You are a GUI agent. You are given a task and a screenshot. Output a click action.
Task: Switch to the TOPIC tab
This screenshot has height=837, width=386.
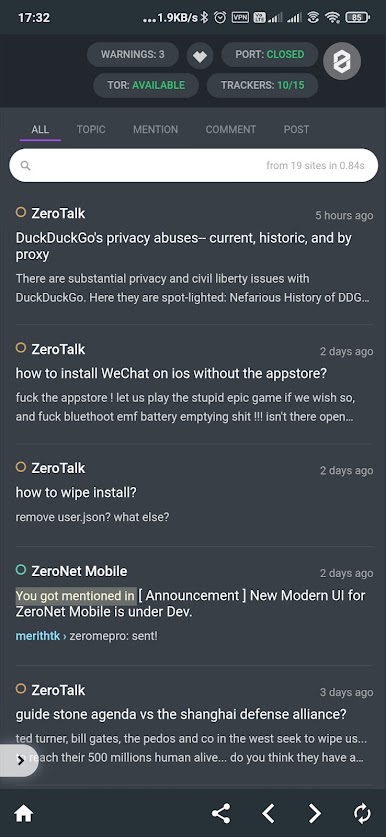pyautogui.click(x=91, y=129)
